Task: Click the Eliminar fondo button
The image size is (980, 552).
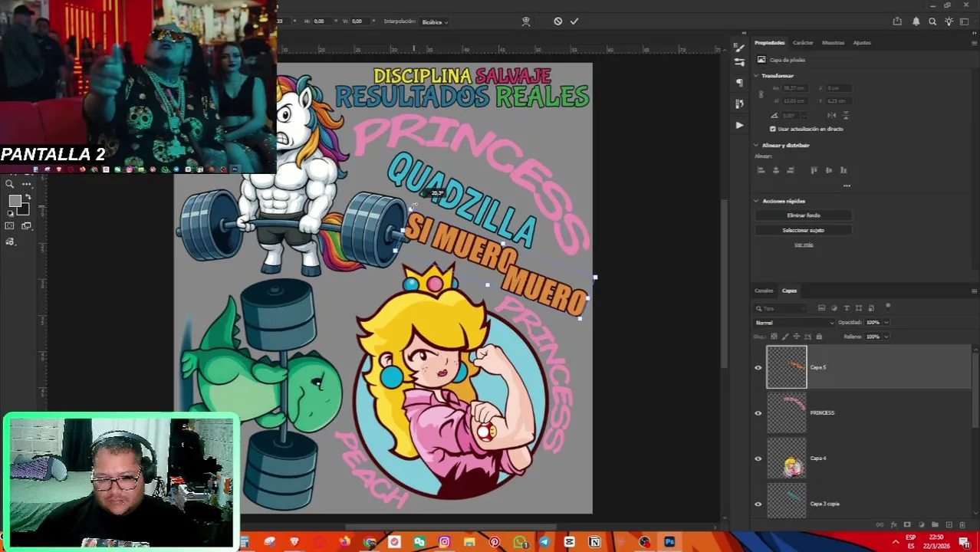Action: pos(803,215)
